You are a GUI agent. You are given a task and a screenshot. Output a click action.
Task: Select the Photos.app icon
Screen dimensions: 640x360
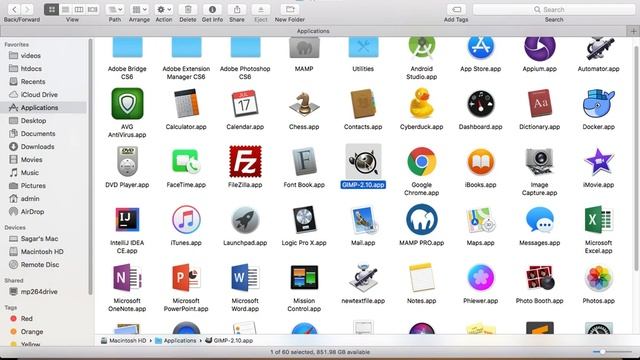[598, 278]
